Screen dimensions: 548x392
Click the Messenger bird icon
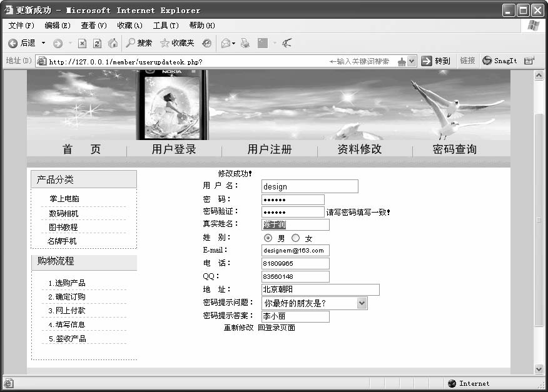[x=287, y=43]
